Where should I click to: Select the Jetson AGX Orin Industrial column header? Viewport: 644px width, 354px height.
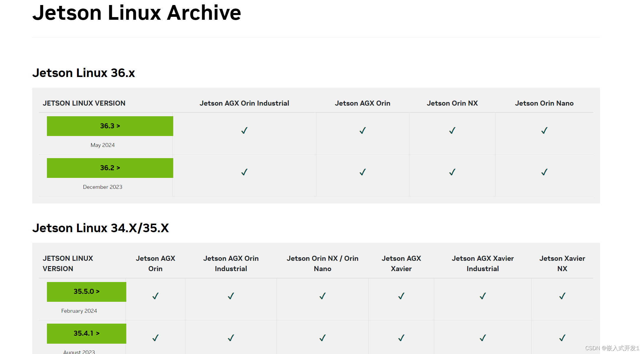[244, 103]
